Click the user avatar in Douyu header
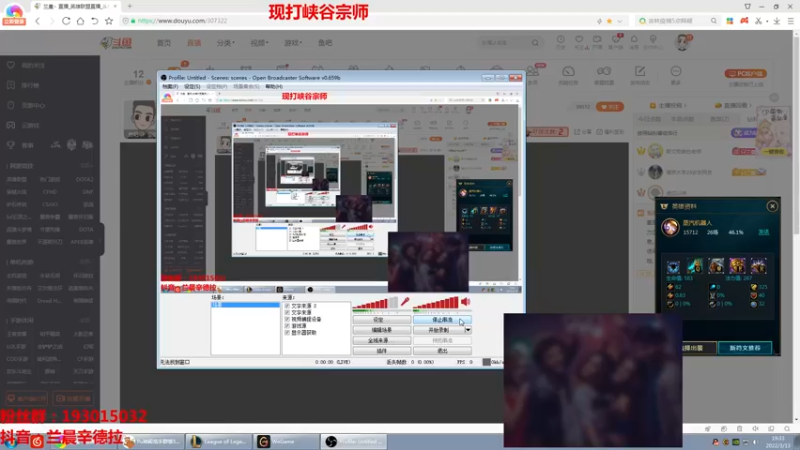The height and width of the screenshot is (450, 800). pyautogui.click(x=682, y=42)
